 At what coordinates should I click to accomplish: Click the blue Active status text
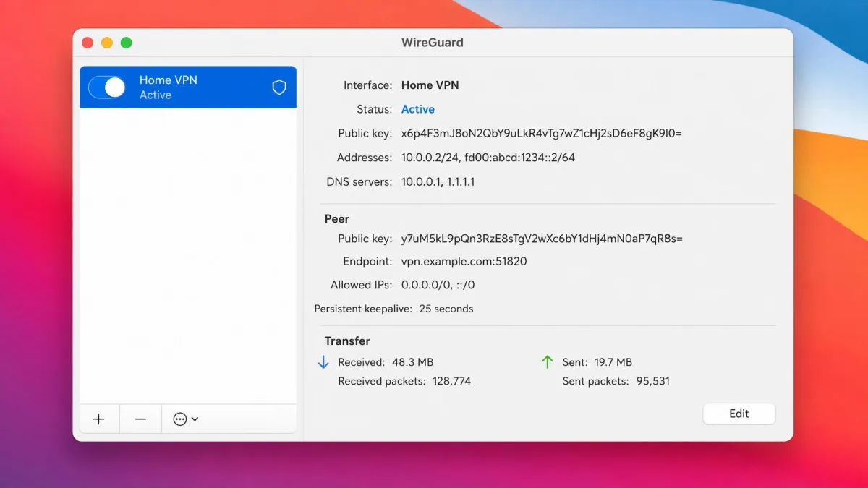click(x=418, y=109)
